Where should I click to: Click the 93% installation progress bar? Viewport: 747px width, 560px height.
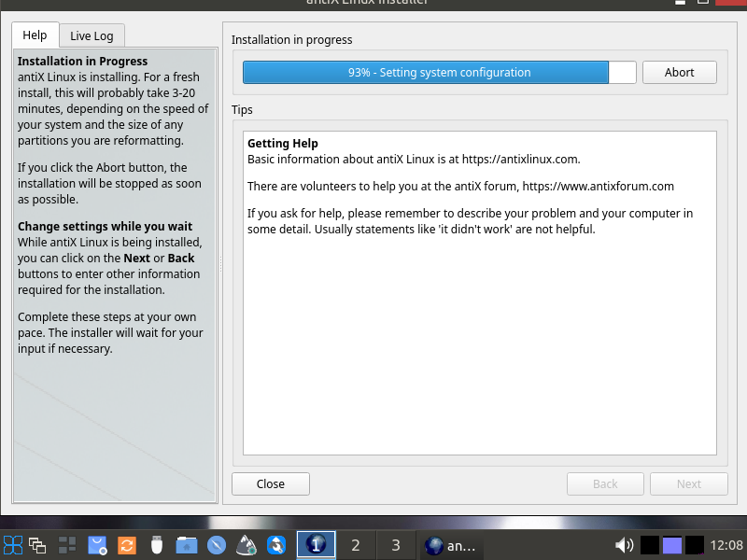coord(439,73)
